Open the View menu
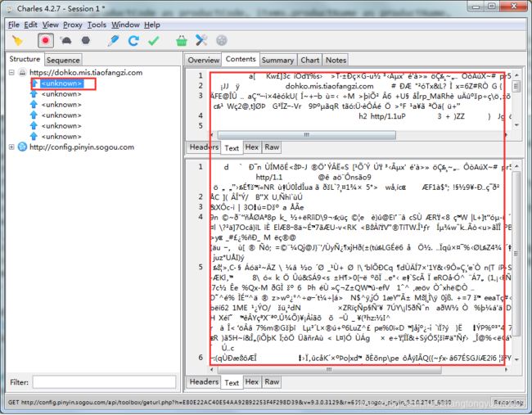This screenshot has height=415, width=532. pyautogui.click(x=50, y=25)
